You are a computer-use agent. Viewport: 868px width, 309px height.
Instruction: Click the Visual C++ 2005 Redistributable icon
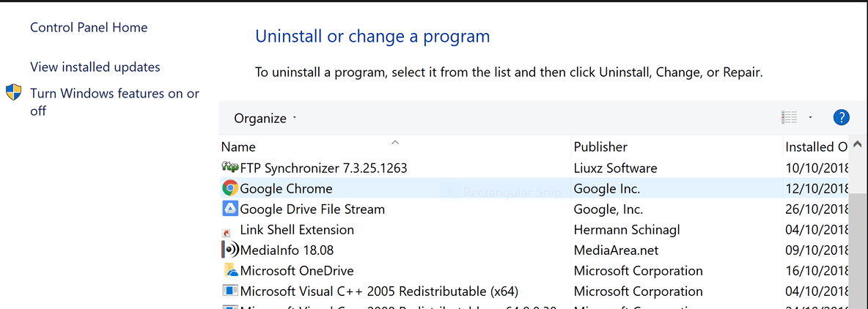(x=230, y=291)
